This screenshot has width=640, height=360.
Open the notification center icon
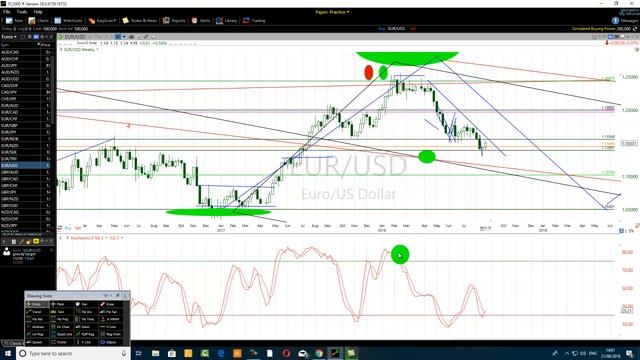point(629,353)
